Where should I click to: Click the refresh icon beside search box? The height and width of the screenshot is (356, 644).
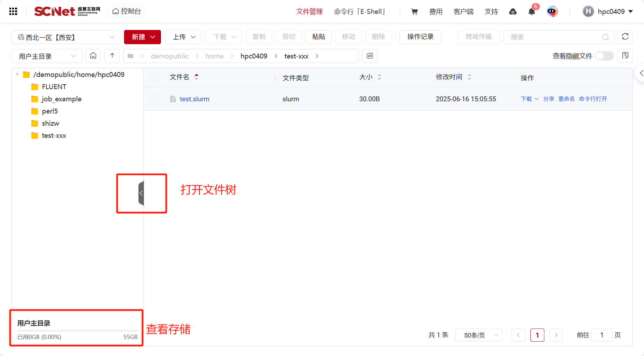(x=625, y=37)
